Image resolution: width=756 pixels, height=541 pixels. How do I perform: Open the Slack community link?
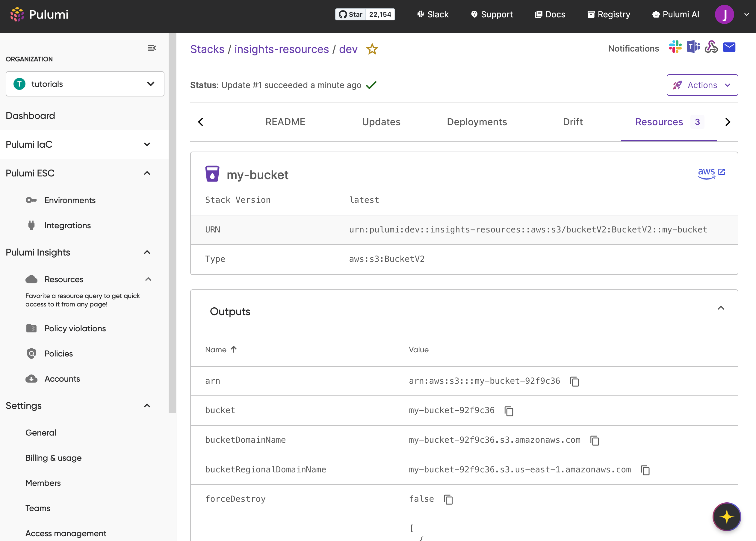433,14
